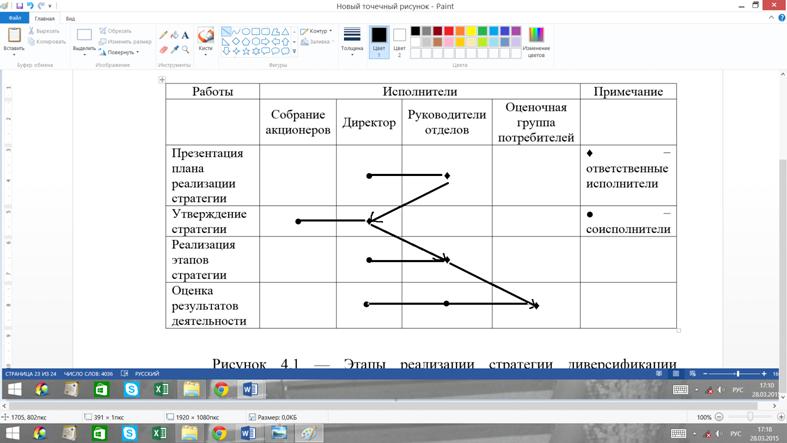Switch to the Главная ribbon tab
The height and width of the screenshot is (443, 787).
click(x=45, y=19)
